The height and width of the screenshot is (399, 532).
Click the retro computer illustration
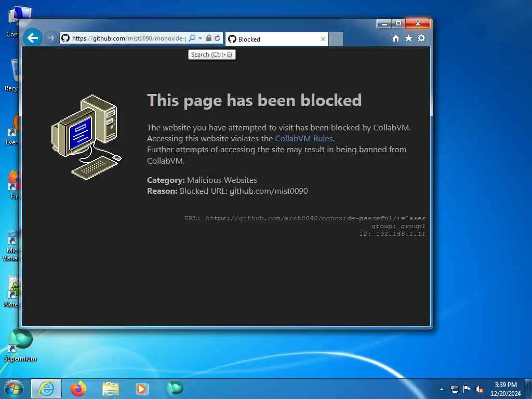coord(87,137)
